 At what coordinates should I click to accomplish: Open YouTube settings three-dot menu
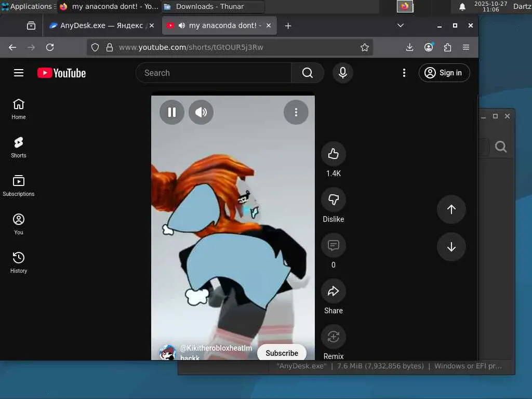pos(404,73)
